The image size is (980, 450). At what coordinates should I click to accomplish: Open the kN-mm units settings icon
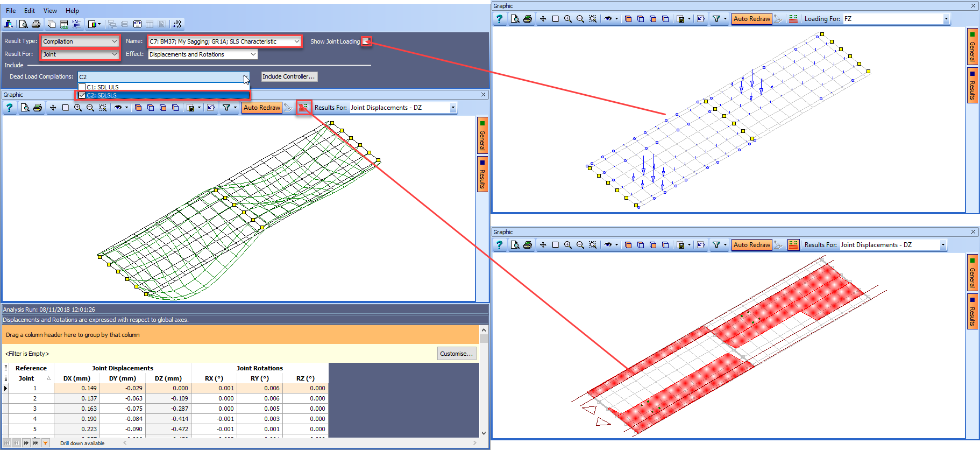pyautogui.click(x=76, y=24)
